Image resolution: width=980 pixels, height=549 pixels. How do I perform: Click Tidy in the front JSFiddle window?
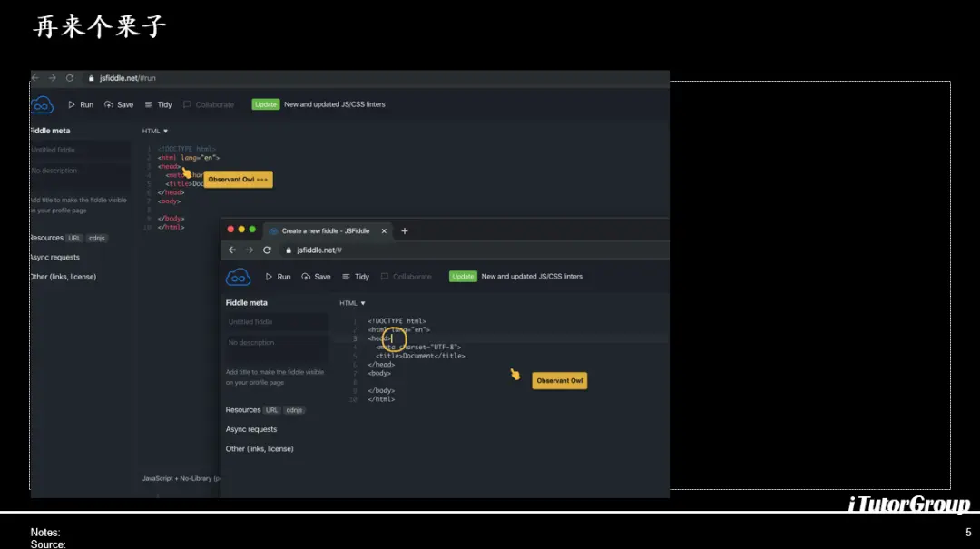point(356,277)
